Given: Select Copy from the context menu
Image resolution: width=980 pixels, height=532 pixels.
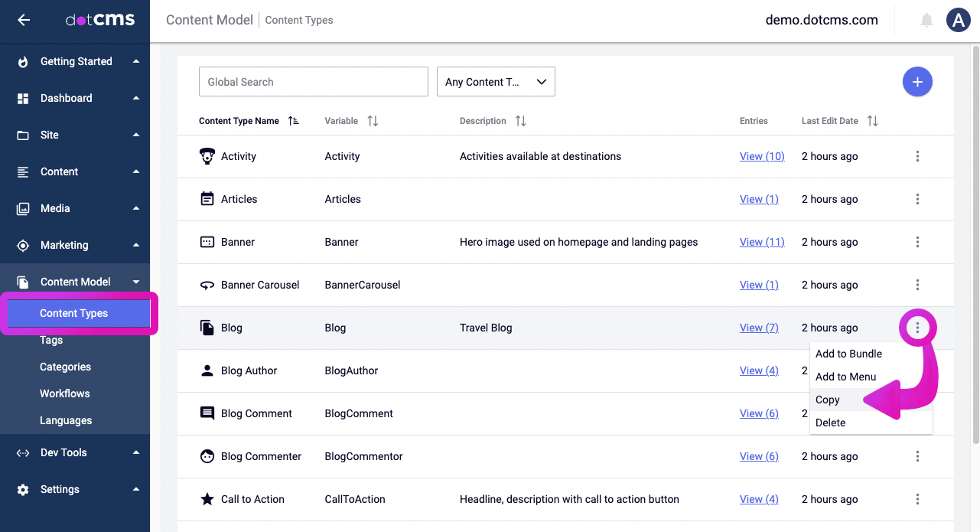Looking at the screenshot, I should (x=828, y=400).
